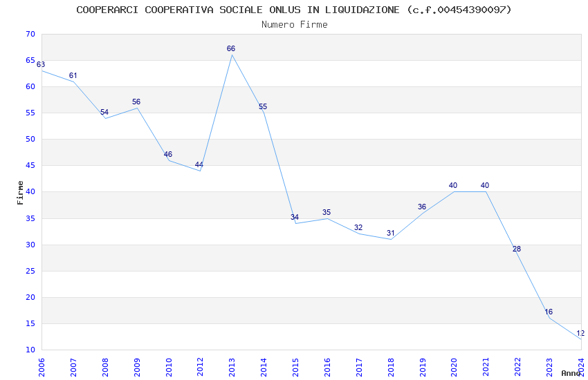Click the 2018 data label 31
Viewport: 588px width, 380px height.
(391, 234)
